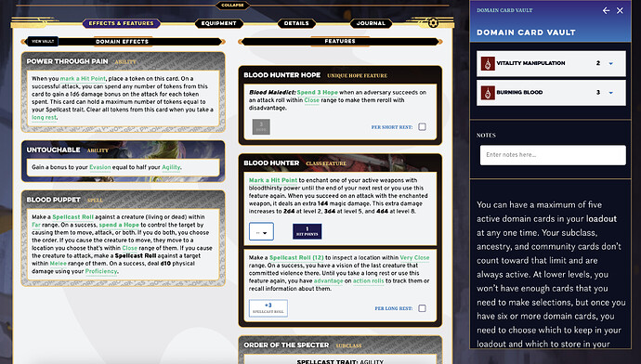The width and height of the screenshot is (641, 364).
Task: Click the 1 Hit Points button
Action: click(x=307, y=231)
